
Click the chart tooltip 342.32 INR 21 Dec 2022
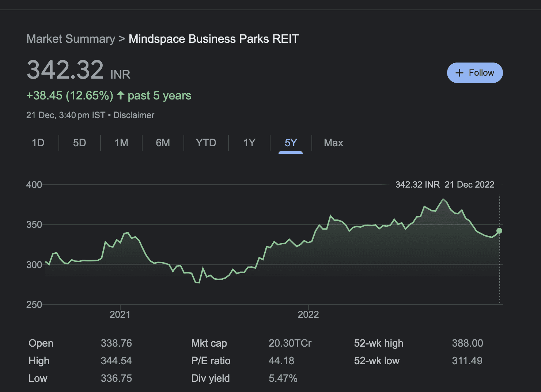click(445, 185)
